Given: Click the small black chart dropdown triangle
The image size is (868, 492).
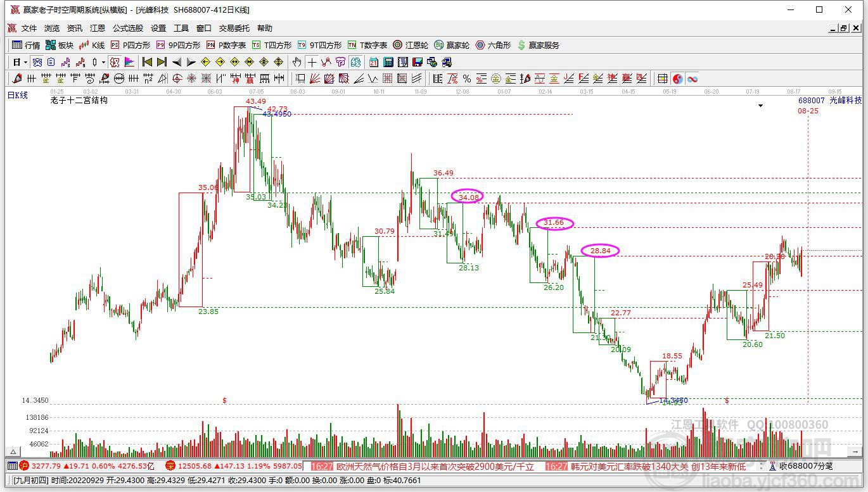Looking at the screenshot, I should (760, 106).
